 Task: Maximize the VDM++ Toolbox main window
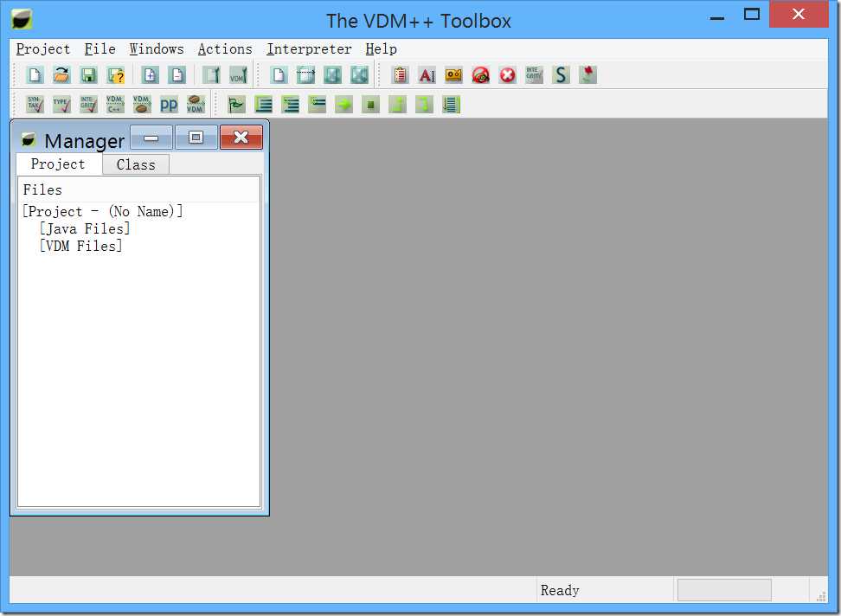(x=751, y=15)
